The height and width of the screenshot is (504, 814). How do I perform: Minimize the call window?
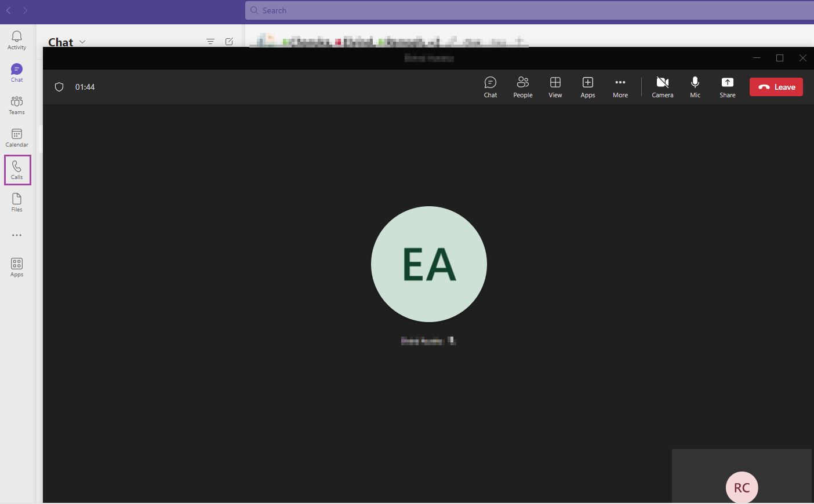tap(757, 58)
